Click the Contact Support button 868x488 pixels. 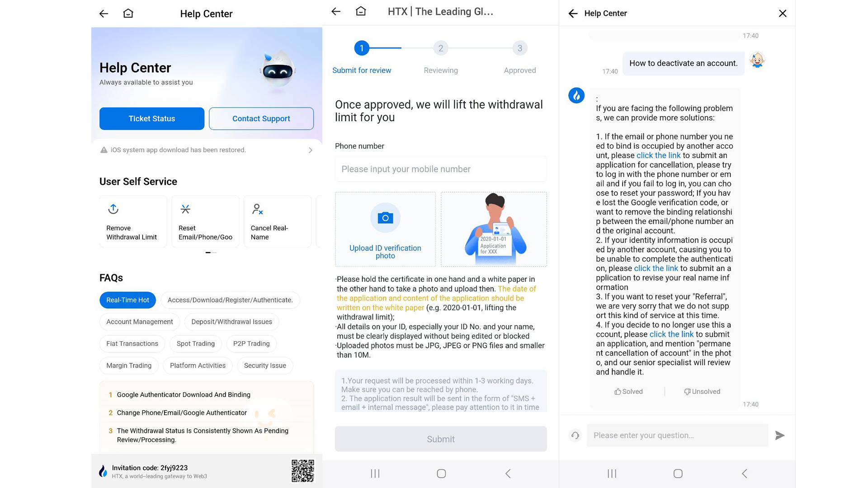261,118
